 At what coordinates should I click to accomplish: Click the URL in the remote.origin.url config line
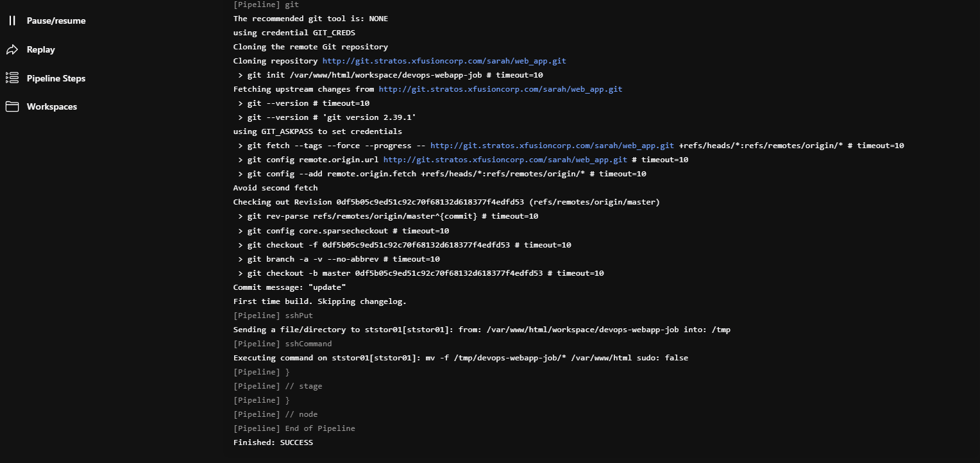505,160
